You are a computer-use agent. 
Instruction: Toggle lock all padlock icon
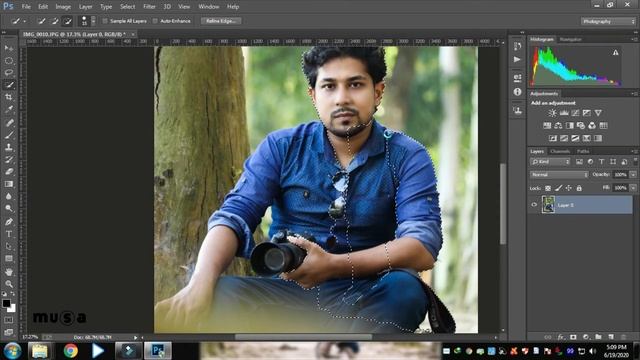[579, 188]
